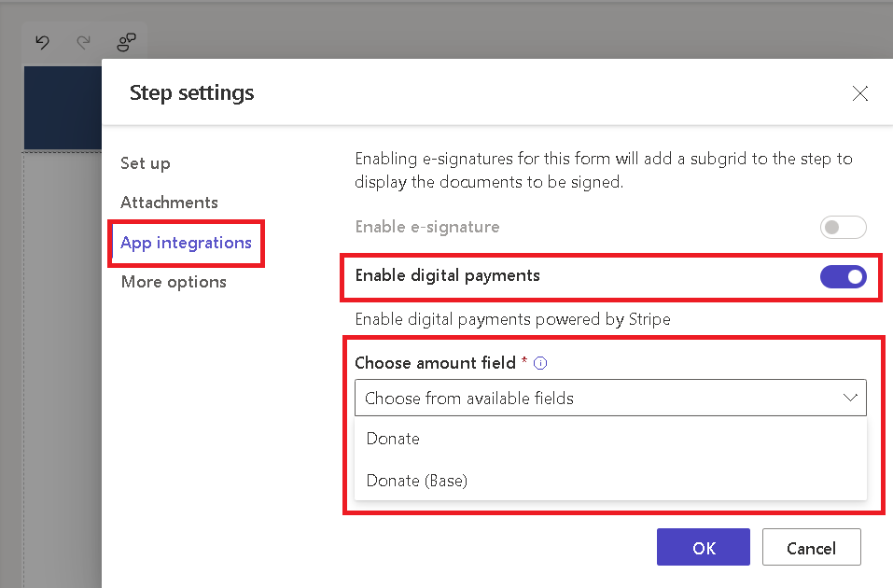Select Donate from the dropdown list
893x588 pixels.
pos(393,439)
